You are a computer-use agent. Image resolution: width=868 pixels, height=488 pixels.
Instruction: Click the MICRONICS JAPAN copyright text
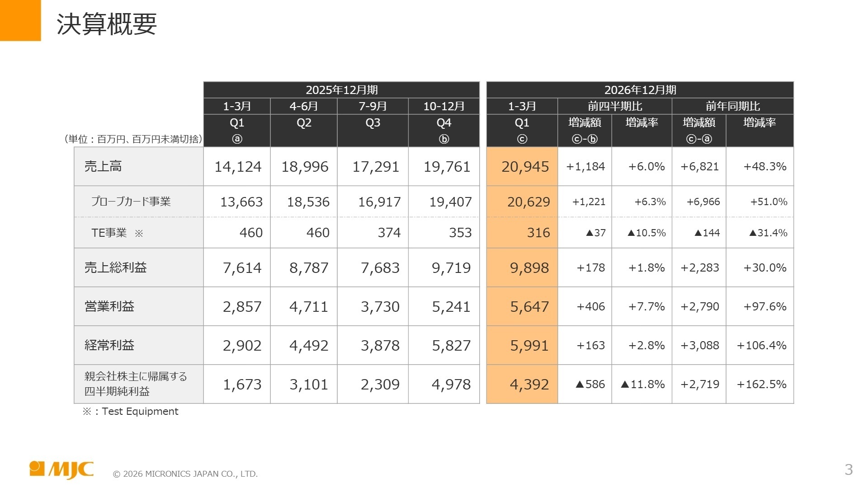[x=185, y=474]
